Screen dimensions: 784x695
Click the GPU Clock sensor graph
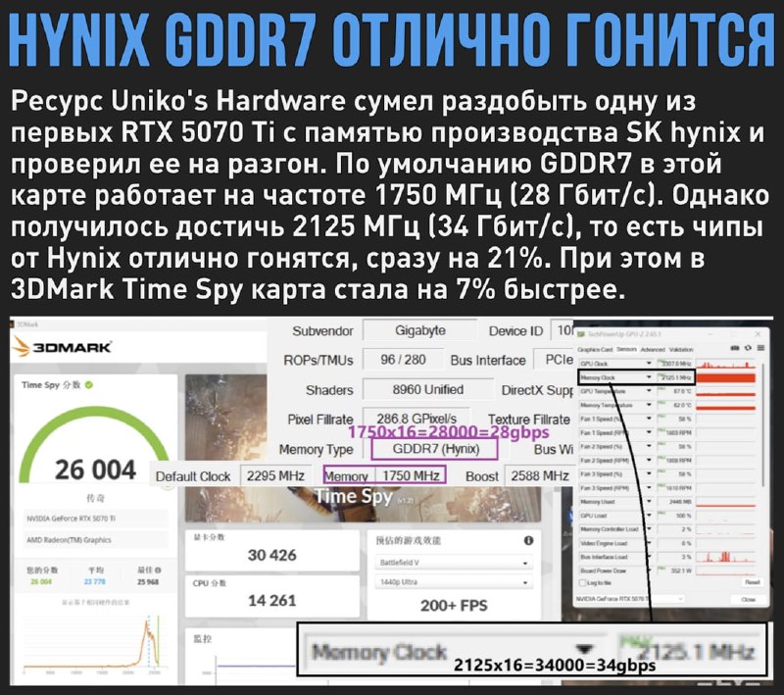(725, 364)
